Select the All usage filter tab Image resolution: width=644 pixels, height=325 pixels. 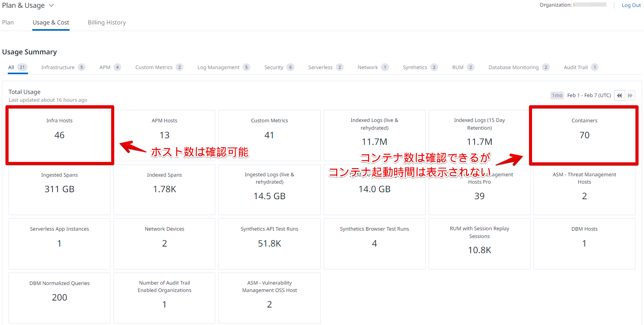point(18,67)
